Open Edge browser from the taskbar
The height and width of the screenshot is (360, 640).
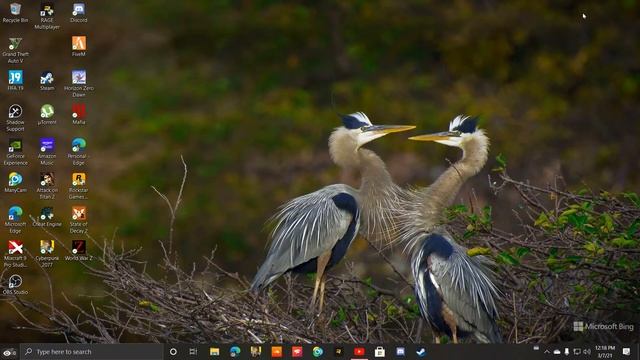point(235,352)
